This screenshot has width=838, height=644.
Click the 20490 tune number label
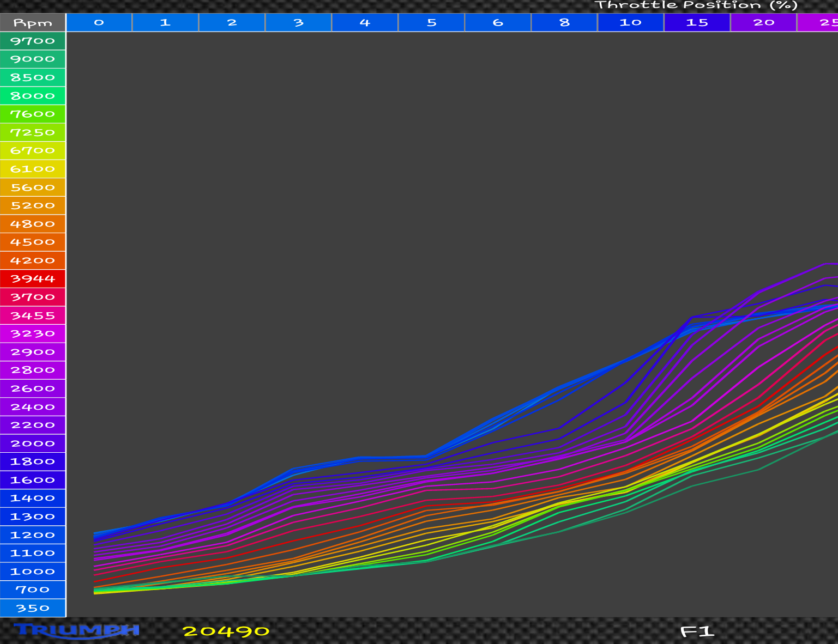(226, 631)
